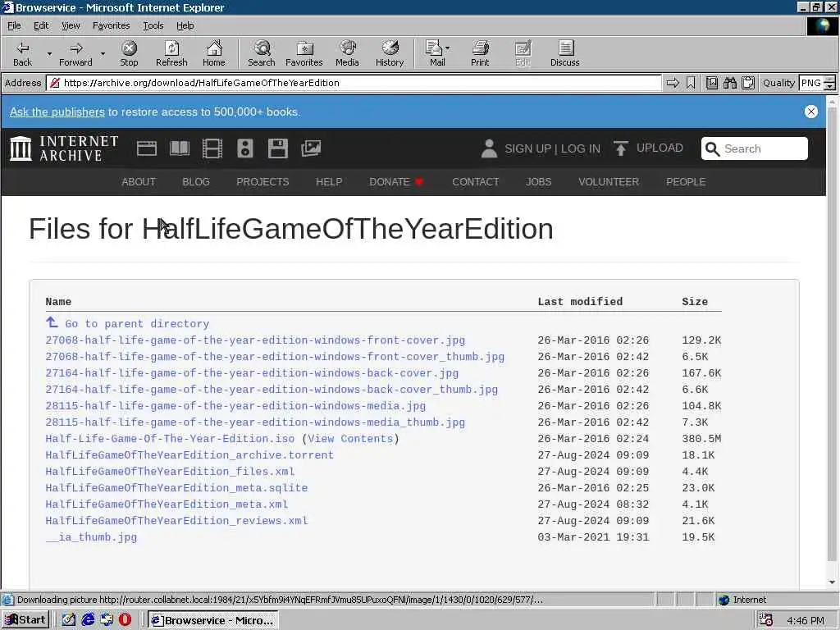Click the bookmark icon beside address bar
This screenshot has width=840, height=630.
(691, 83)
